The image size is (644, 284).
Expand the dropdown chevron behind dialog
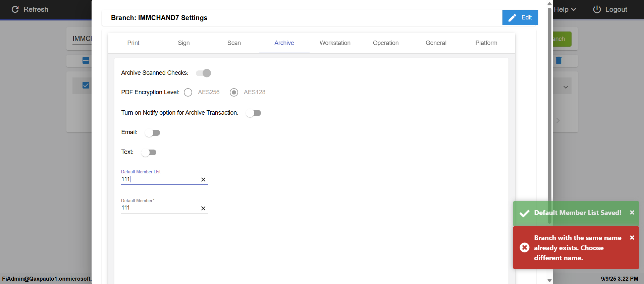point(566,87)
